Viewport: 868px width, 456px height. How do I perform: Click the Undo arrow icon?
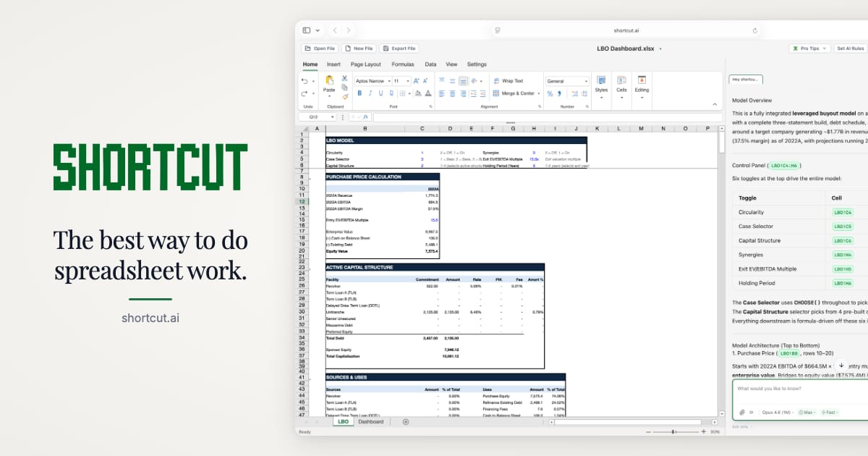[305, 81]
